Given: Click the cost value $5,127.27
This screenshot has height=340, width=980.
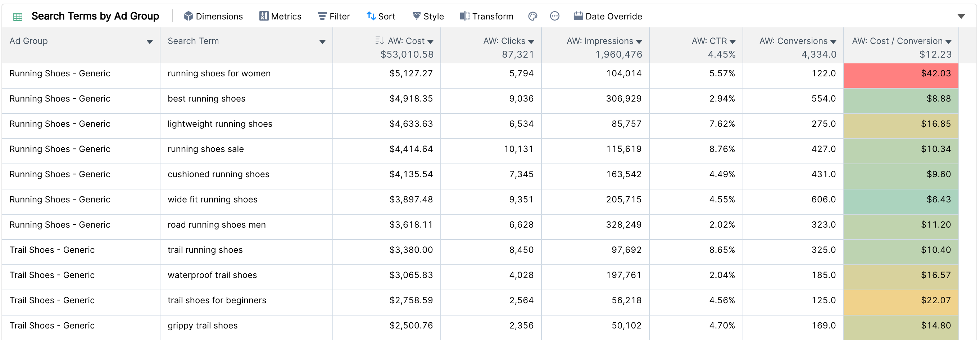Looking at the screenshot, I should click(411, 73).
